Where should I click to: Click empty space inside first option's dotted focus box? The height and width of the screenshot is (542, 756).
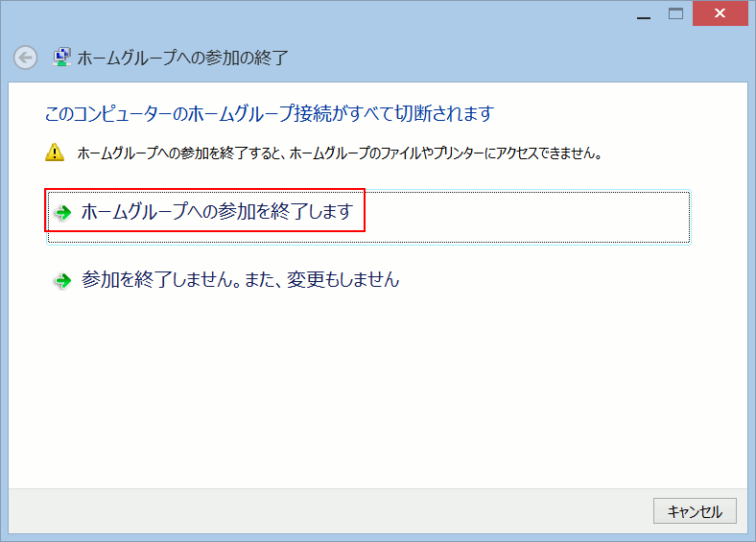point(528,217)
